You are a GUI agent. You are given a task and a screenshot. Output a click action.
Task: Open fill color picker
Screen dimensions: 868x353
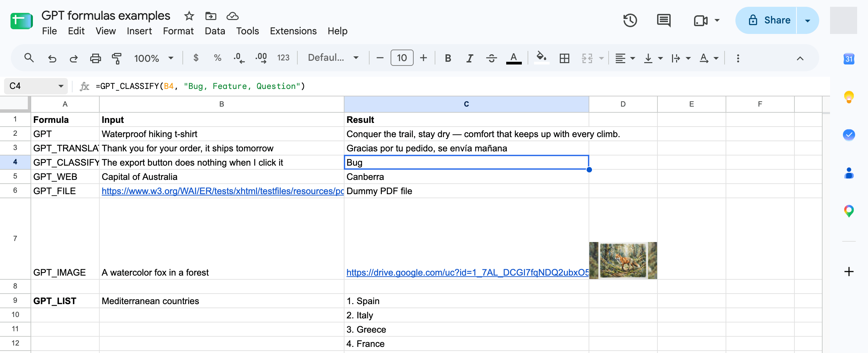pyautogui.click(x=541, y=58)
